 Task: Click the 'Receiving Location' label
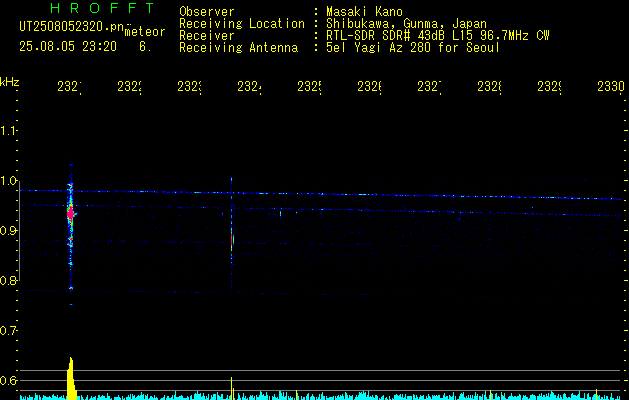(x=242, y=24)
